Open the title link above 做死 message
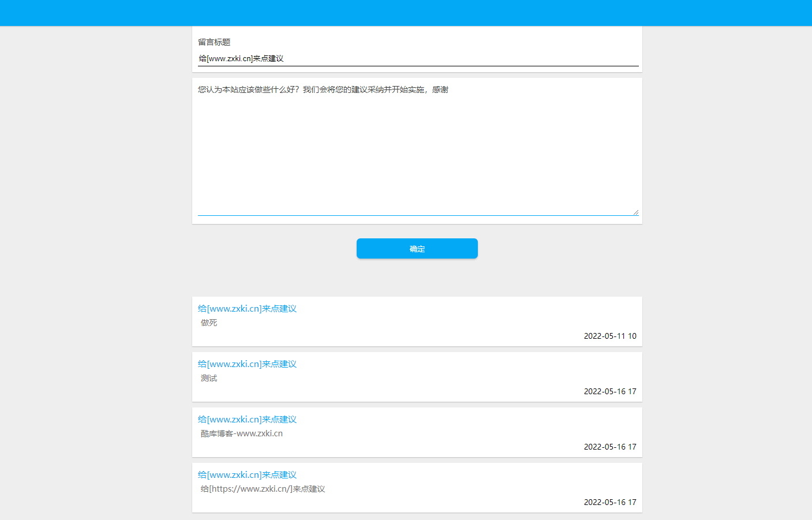The height and width of the screenshot is (520, 812). point(247,309)
